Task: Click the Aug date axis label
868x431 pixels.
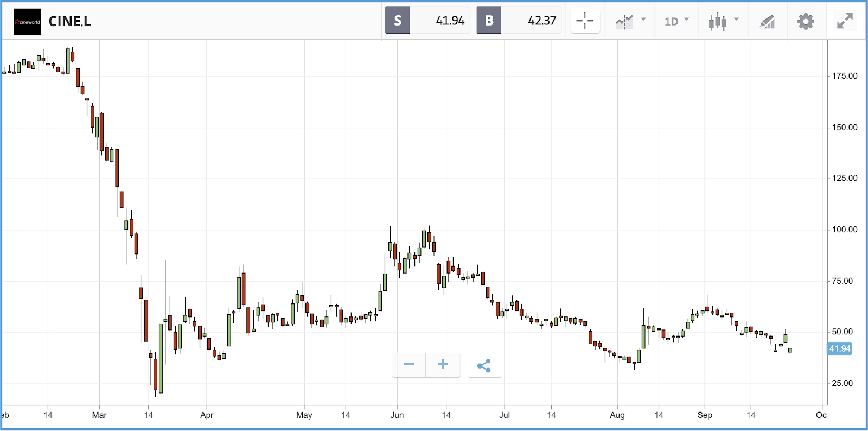Action: click(617, 415)
